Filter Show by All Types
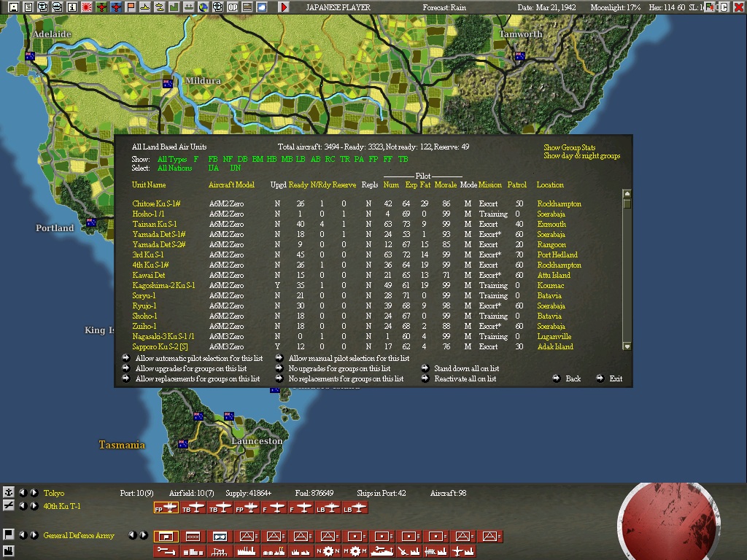This screenshot has width=747, height=560. pos(172,159)
